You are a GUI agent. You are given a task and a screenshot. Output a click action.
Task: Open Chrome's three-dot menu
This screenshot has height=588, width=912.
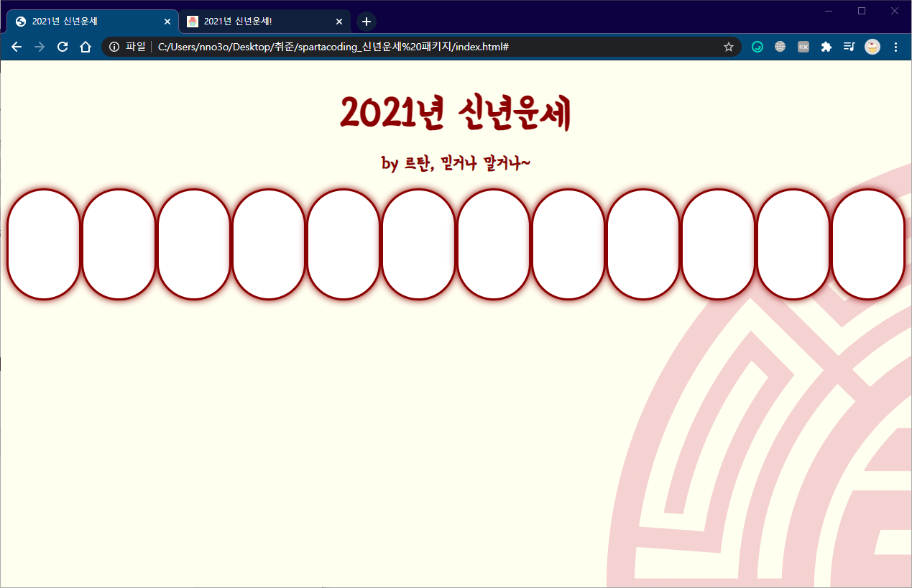coord(895,47)
